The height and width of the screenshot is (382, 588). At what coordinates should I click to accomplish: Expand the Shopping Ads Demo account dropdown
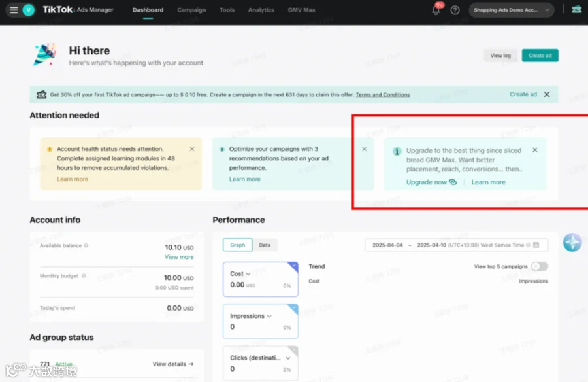click(512, 10)
